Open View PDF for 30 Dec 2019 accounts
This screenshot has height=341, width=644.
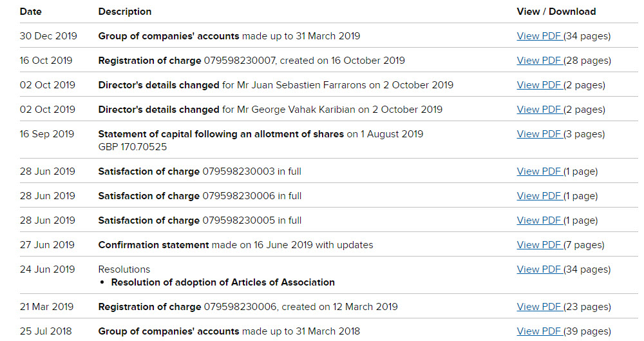point(539,36)
